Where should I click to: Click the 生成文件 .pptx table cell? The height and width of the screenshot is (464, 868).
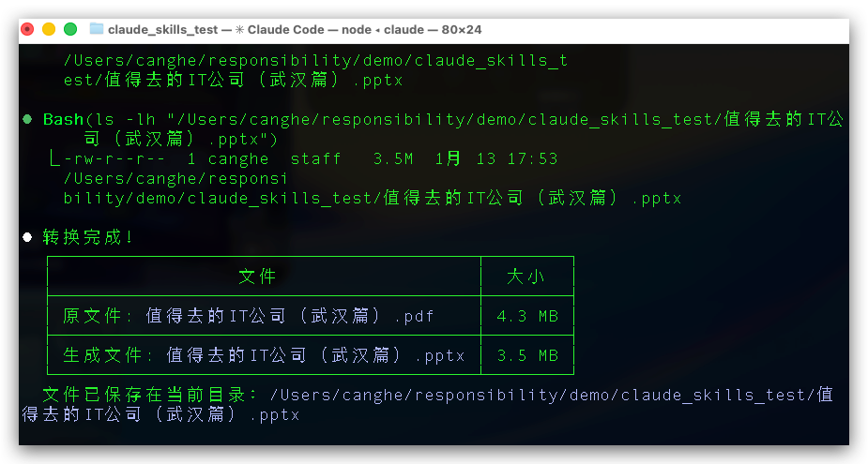264,355
